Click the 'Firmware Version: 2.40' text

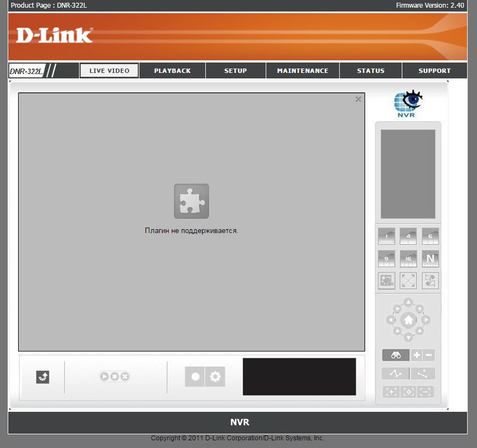click(x=430, y=5)
